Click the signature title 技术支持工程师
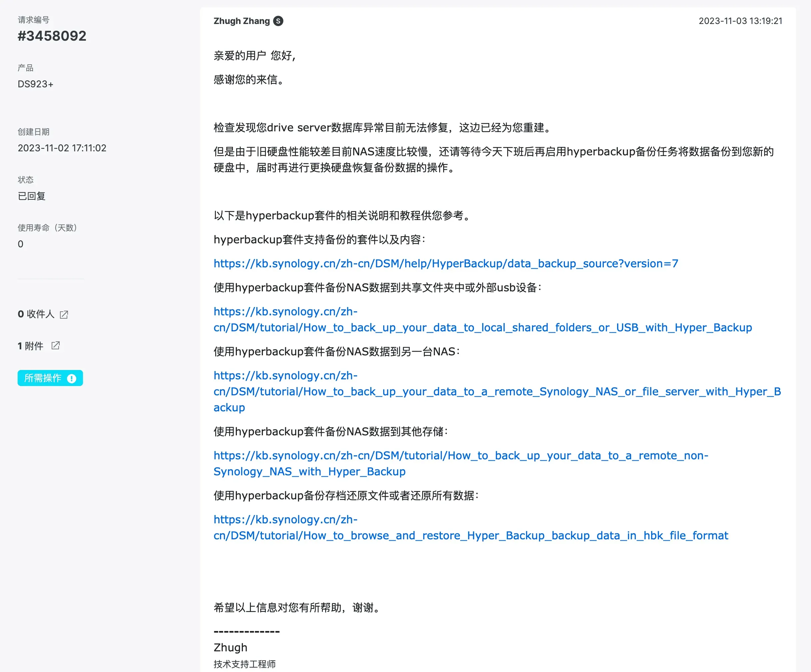811x672 pixels. 245,664
